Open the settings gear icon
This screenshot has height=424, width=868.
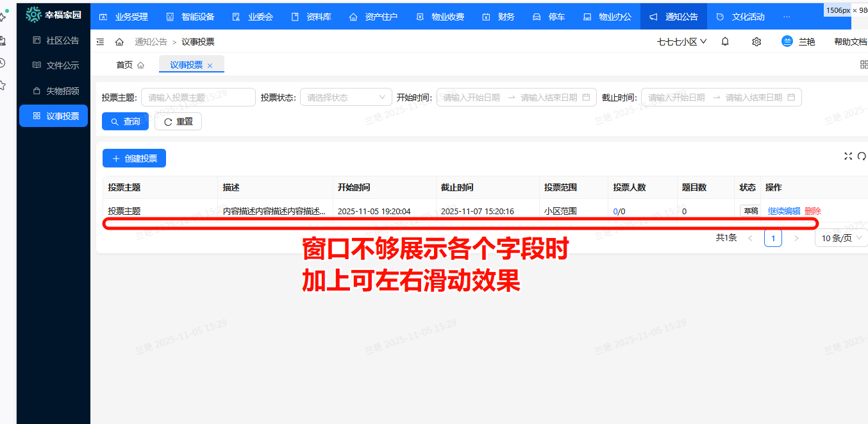click(x=756, y=41)
